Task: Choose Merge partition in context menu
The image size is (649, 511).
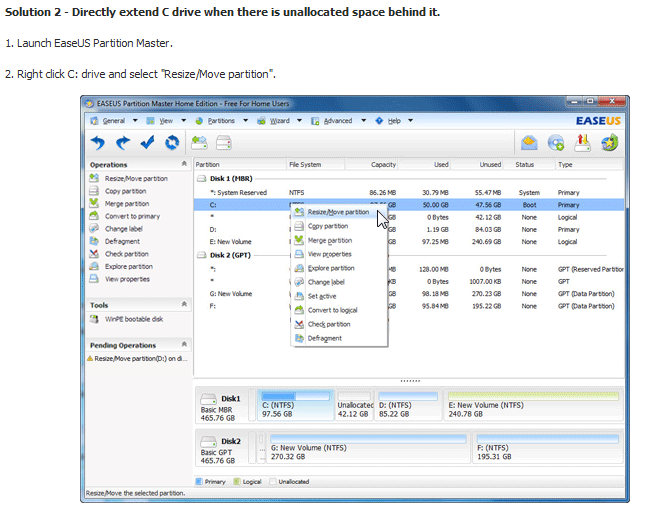Action: tap(339, 240)
